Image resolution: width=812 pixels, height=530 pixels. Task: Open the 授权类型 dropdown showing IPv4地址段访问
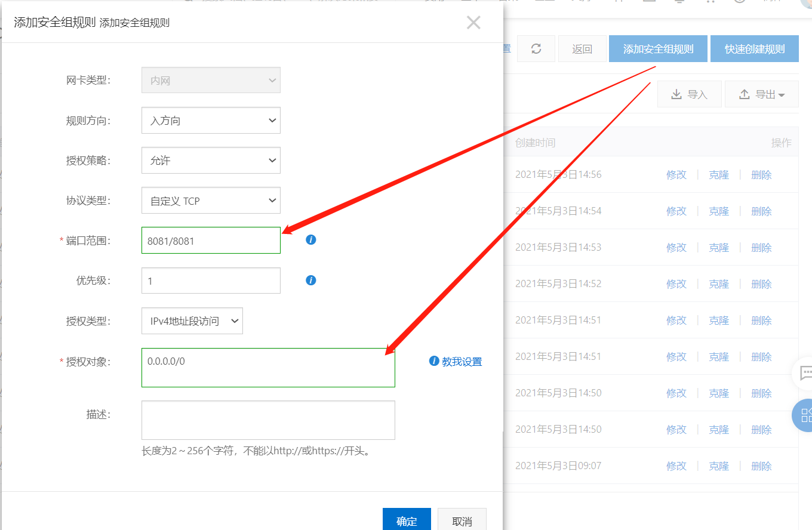point(192,321)
